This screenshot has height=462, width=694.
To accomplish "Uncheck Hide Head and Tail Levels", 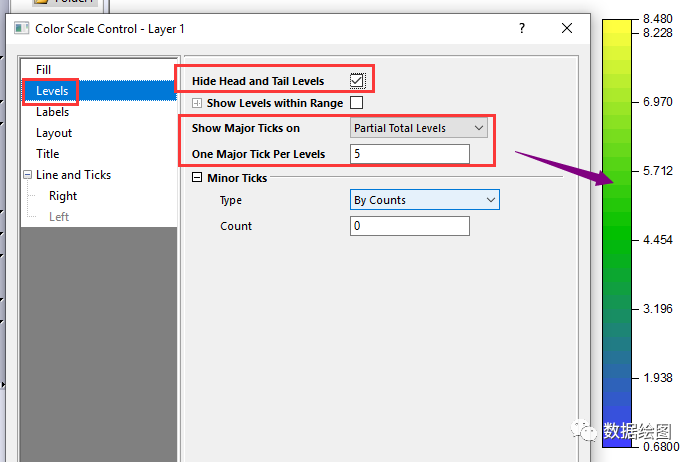I will (x=357, y=81).
